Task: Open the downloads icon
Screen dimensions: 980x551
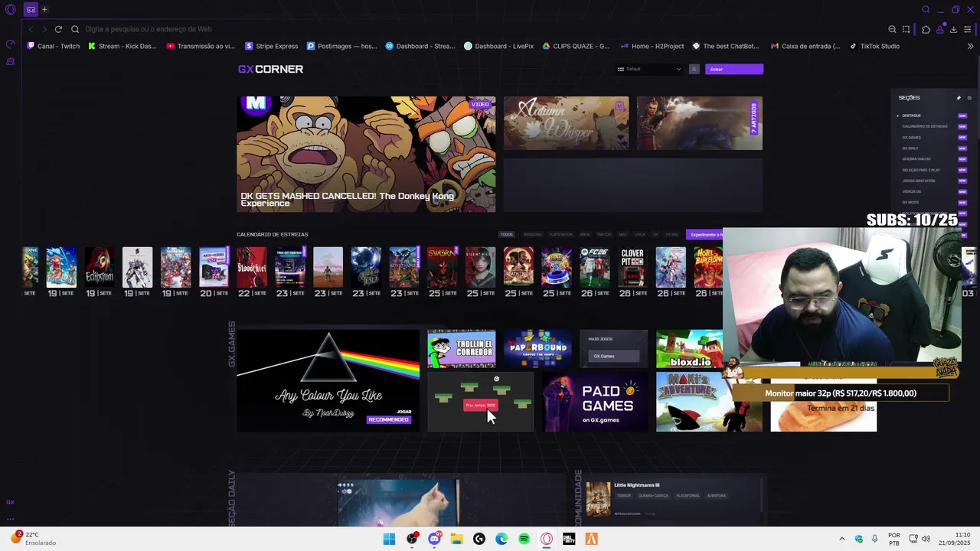Action: [x=953, y=29]
